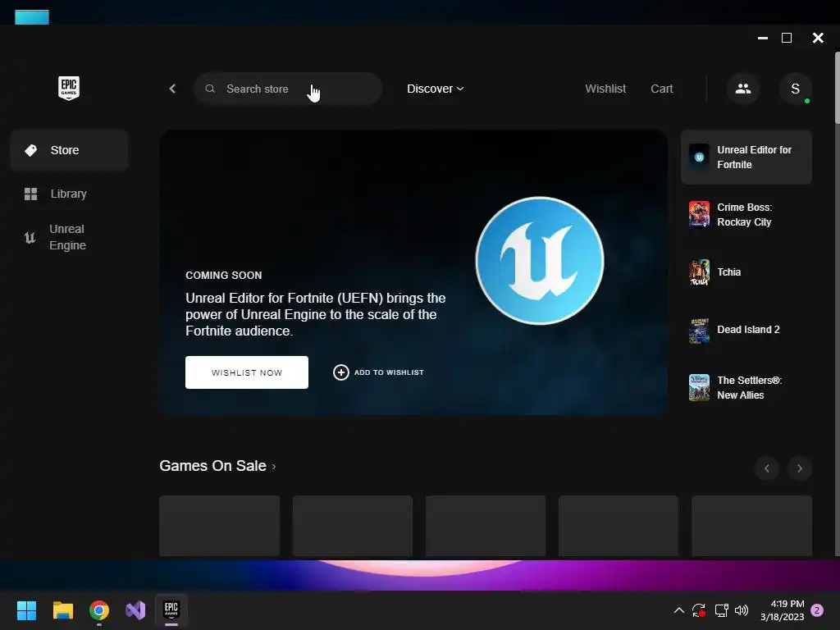Open Google Chrome from the taskbar
Image resolution: width=840 pixels, height=630 pixels.
[x=99, y=610]
